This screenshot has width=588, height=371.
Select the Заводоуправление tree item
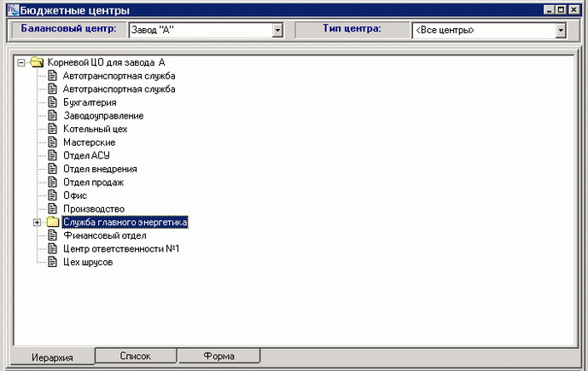(x=103, y=116)
